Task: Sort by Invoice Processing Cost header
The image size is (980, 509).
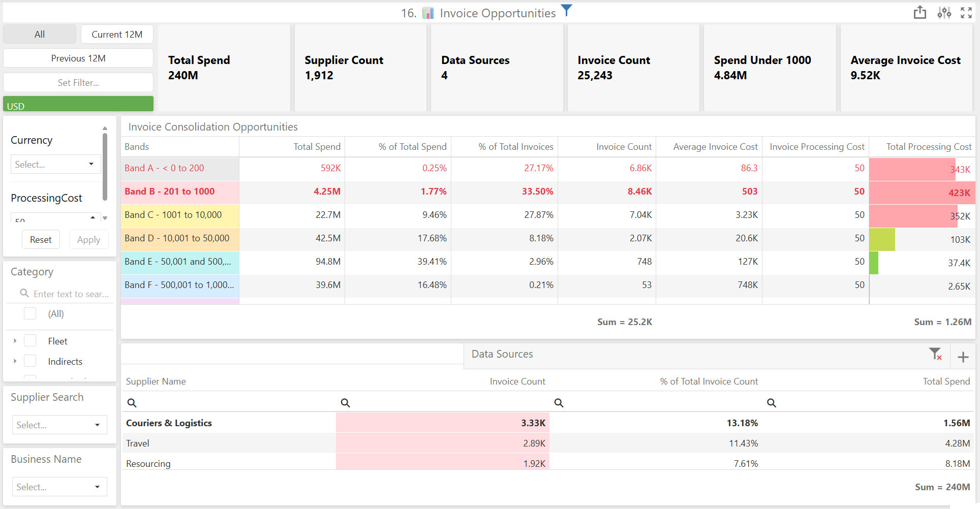Action: 816,147
